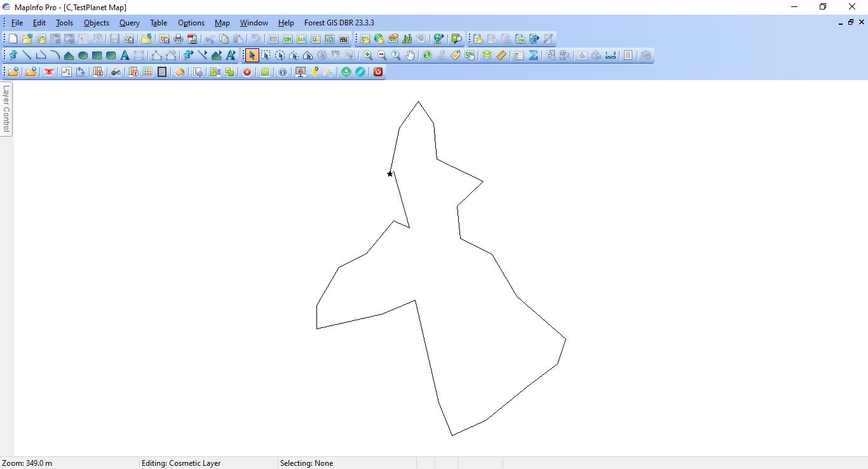Viewport: 868px width, 469px height.
Task: Click the star symbol on the map
Action: [x=390, y=173]
